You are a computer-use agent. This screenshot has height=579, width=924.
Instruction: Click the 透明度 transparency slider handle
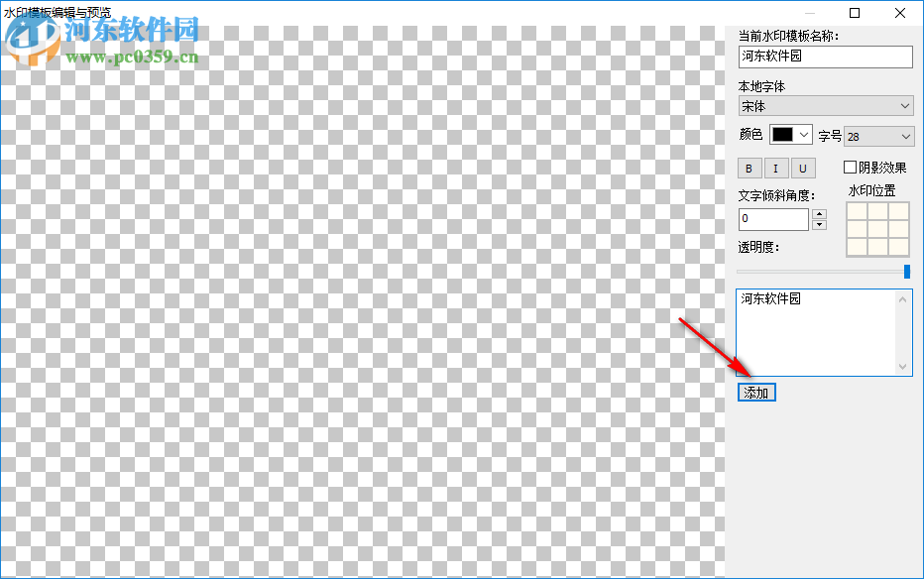click(x=907, y=272)
